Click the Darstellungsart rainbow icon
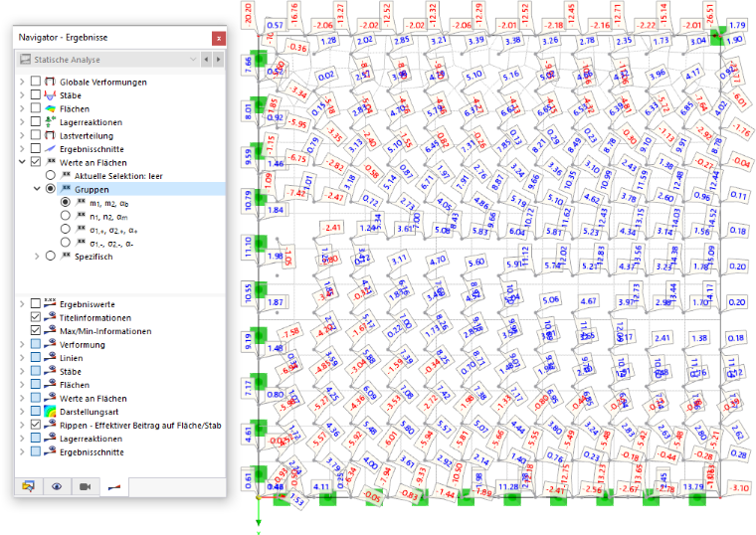 pos(50,411)
